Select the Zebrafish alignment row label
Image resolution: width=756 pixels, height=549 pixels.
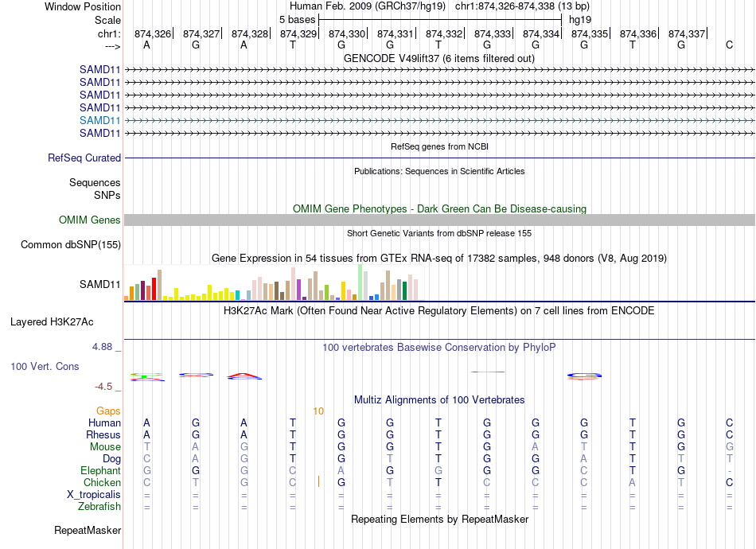(99, 507)
